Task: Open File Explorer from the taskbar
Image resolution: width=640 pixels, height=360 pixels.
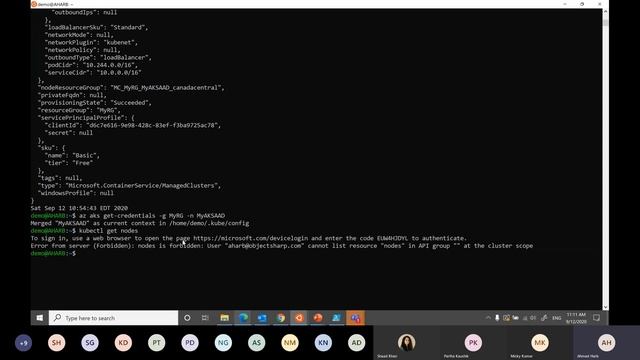Action: 224,318
